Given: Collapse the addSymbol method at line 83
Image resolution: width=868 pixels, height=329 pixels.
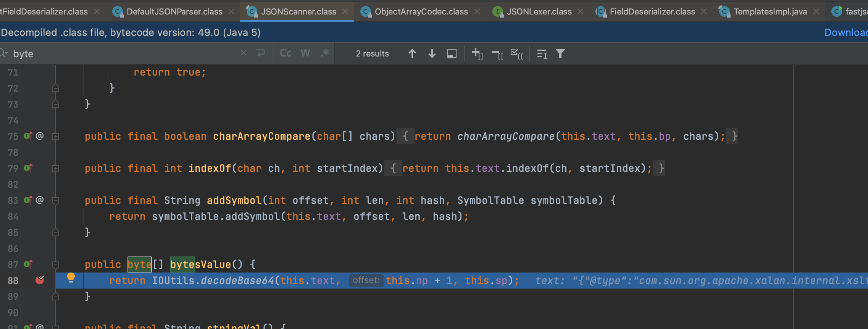Looking at the screenshot, I should [56, 200].
